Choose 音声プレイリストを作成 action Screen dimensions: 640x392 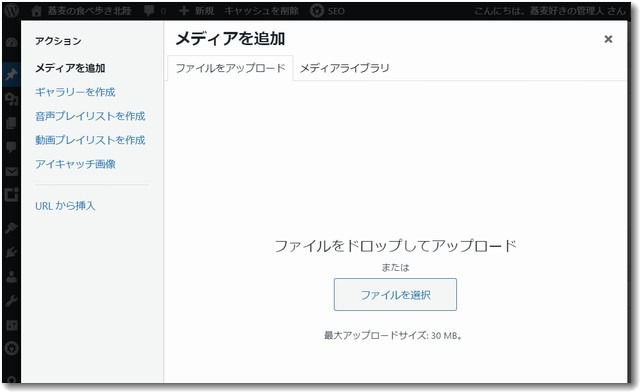(x=90, y=116)
